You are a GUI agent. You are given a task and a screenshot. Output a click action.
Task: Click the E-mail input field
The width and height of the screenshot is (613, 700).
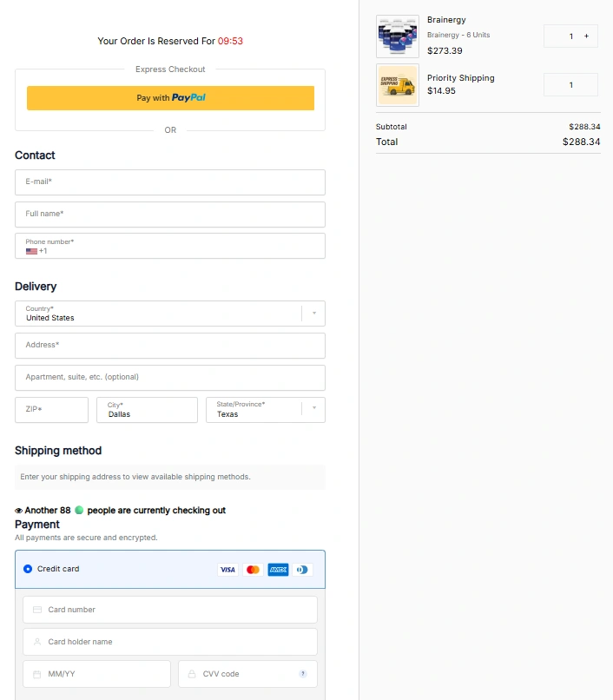169,182
